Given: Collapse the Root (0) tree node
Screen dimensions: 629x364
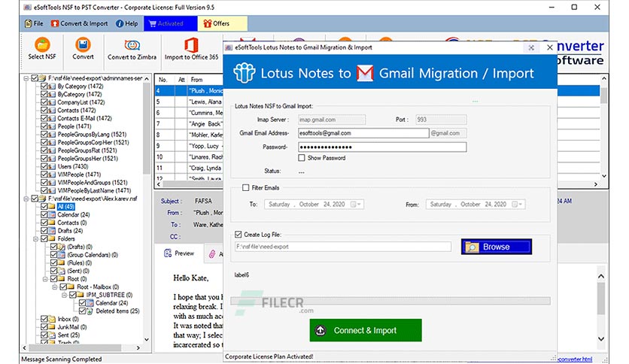Looking at the screenshot, I should click(45, 278).
